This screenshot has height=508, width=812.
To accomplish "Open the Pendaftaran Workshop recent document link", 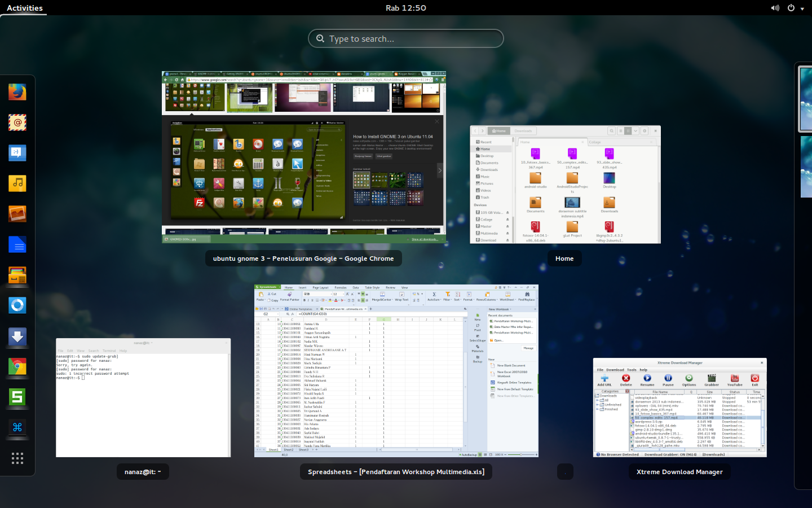I will coord(511,321).
